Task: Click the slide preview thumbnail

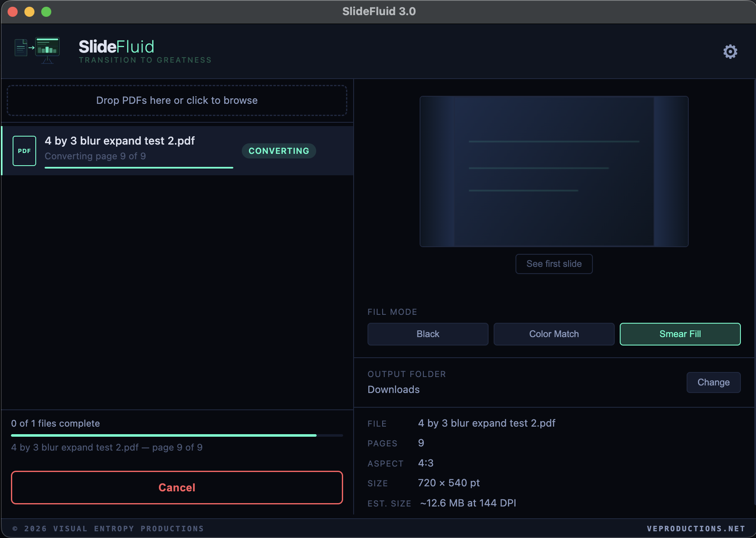Action: tap(554, 171)
